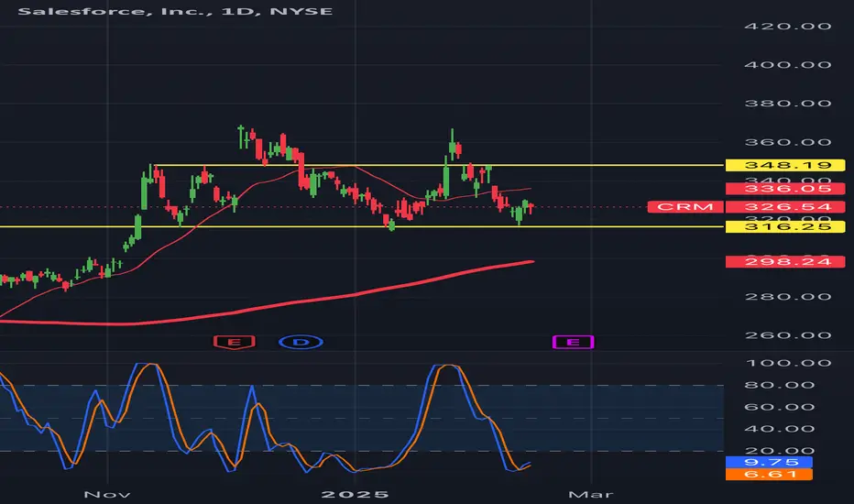
Task: Select the blue 9.75 stochastic value label
Action: pyautogui.click(x=769, y=462)
